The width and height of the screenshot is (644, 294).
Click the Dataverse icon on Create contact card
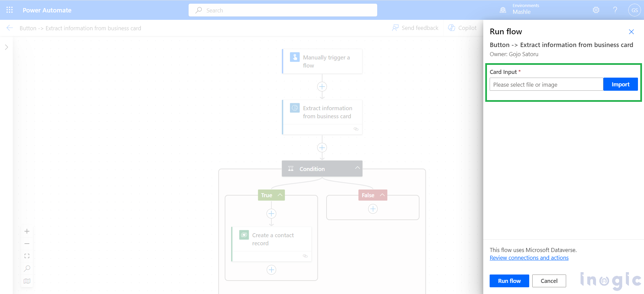tap(244, 235)
